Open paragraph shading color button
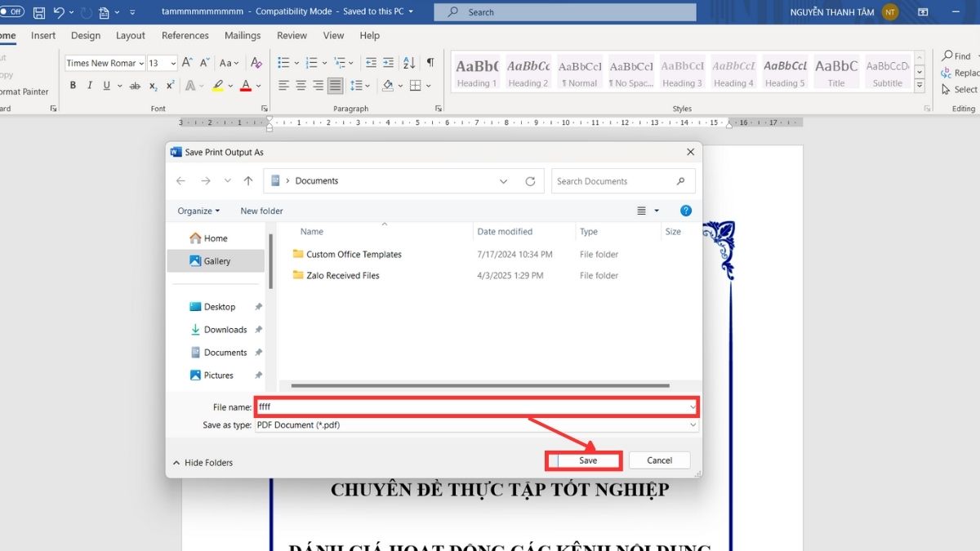This screenshot has height=551, width=980. 388,86
